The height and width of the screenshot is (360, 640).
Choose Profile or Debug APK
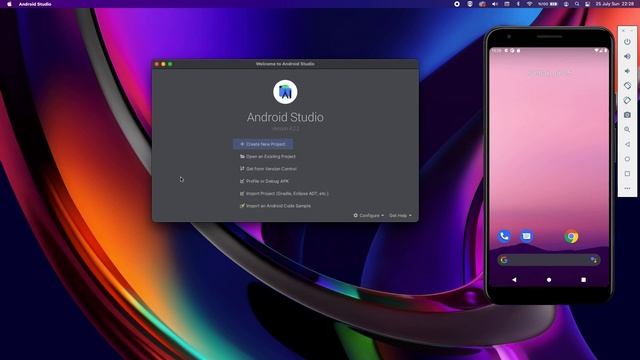coord(264,181)
